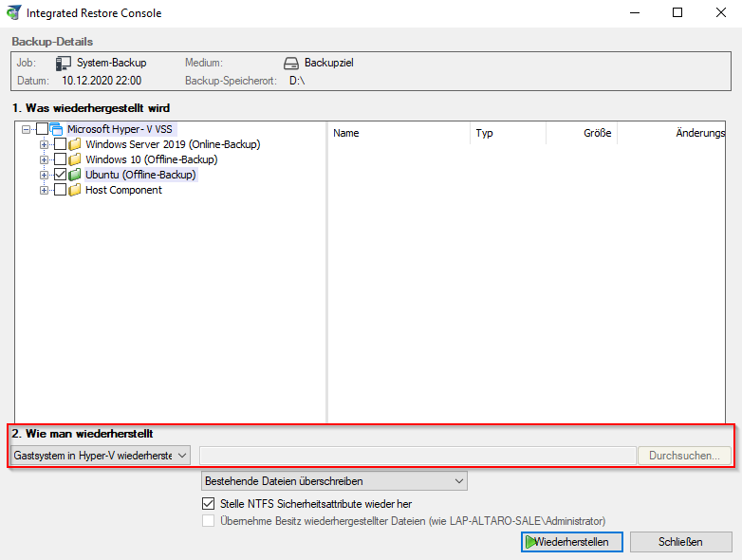The image size is (742, 560).
Task: Click the Wiederherstellen button
Action: 571,542
